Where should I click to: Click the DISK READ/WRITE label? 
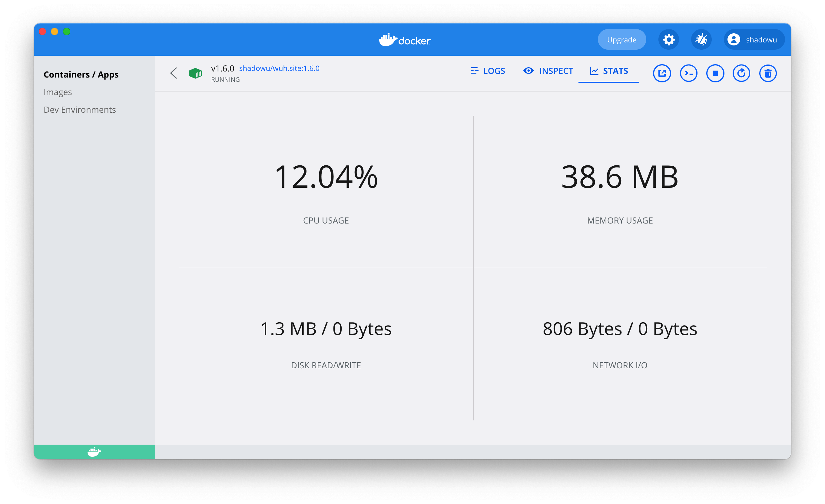click(326, 365)
